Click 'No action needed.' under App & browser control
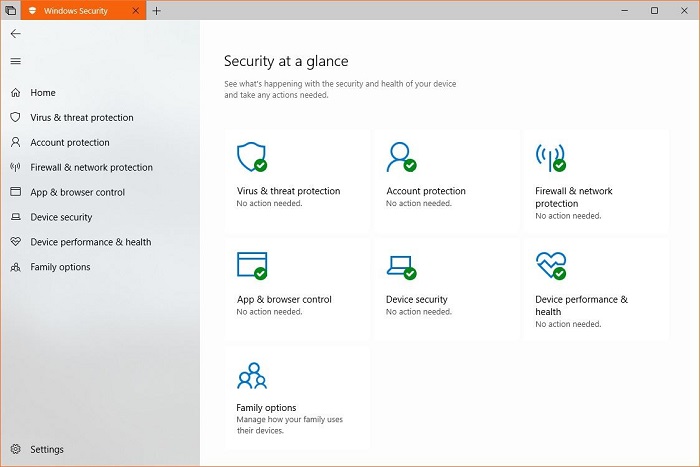This screenshot has height=467, width=700. pos(269,312)
